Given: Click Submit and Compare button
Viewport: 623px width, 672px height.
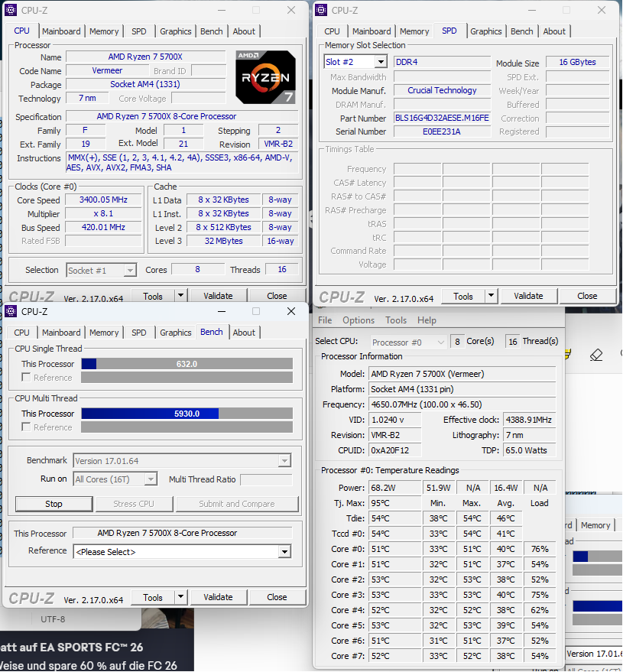Looking at the screenshot, I should (236, 504).
